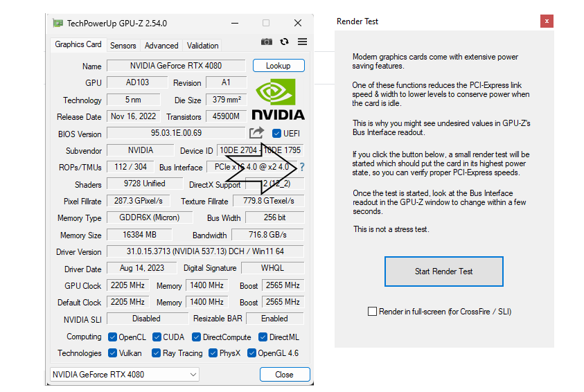Toggle the UEFI checkbox
This screenshot has width=584, height=392.
coord(276,133)
